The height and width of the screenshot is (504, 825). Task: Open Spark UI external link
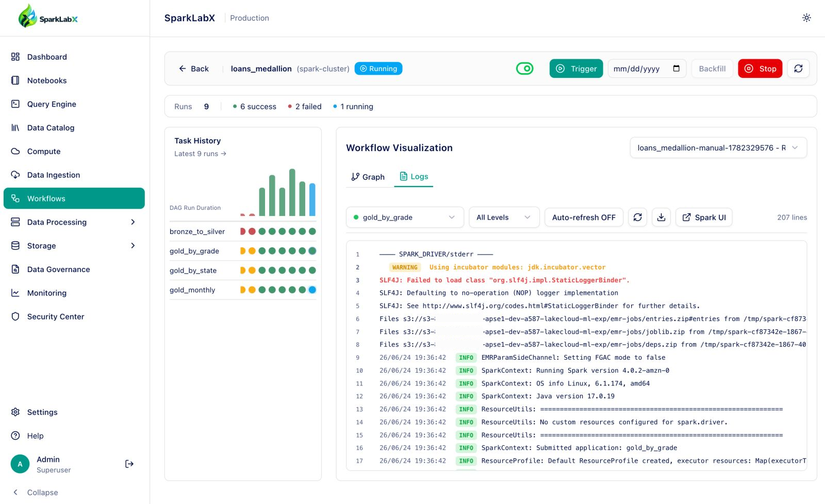704,217
